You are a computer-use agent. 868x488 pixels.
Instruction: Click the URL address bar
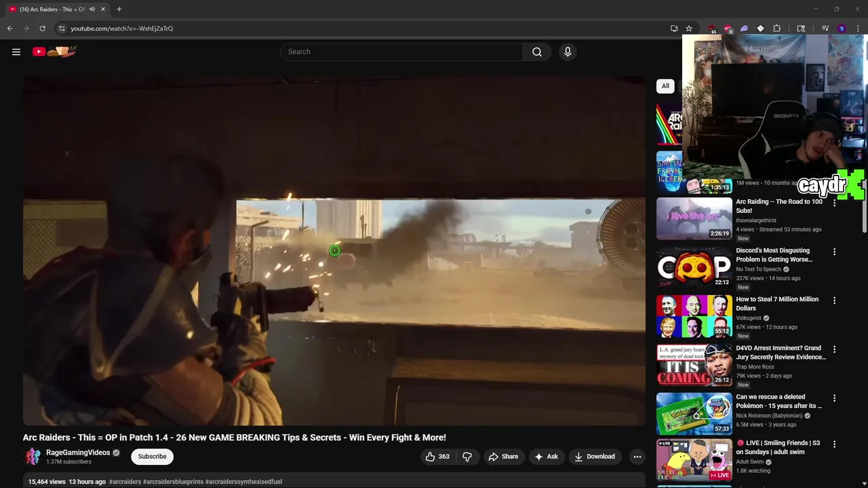366,28
